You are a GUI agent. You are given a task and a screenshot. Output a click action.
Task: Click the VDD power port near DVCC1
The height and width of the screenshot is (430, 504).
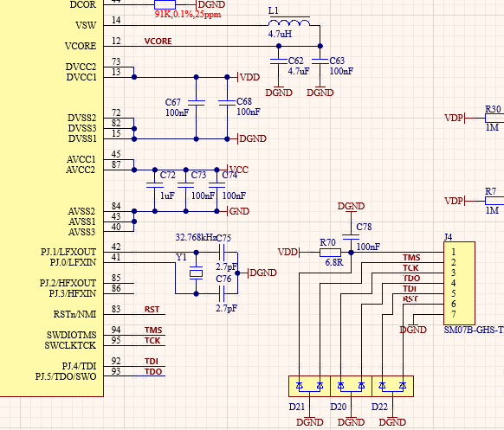click(249, 77)
